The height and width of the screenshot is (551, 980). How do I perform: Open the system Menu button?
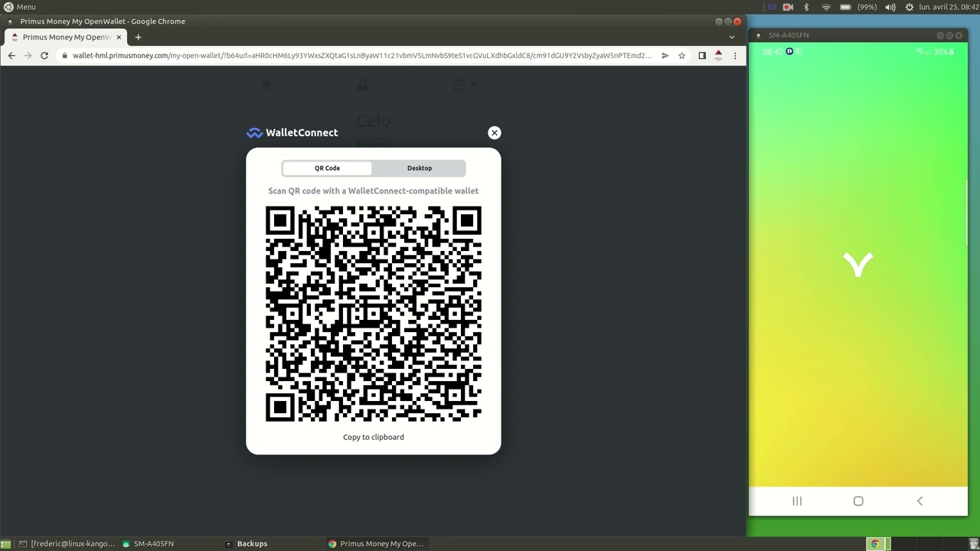tap(20, 7)
